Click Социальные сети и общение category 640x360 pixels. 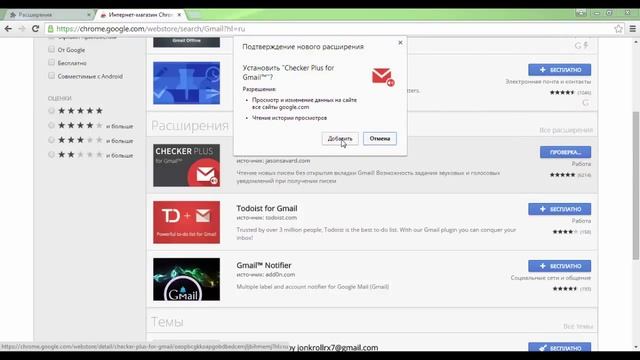click(x=551, y=278)
